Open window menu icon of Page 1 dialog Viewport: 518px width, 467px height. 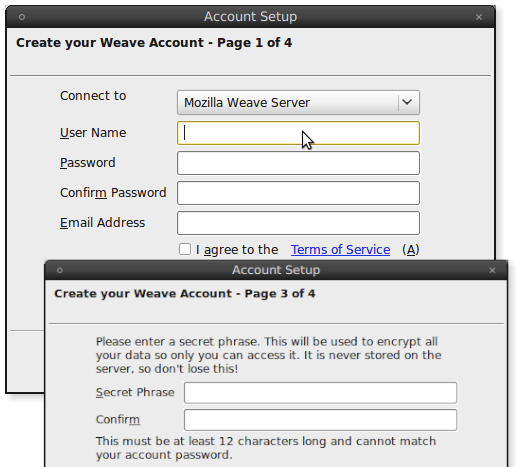[x=22, y=17]
